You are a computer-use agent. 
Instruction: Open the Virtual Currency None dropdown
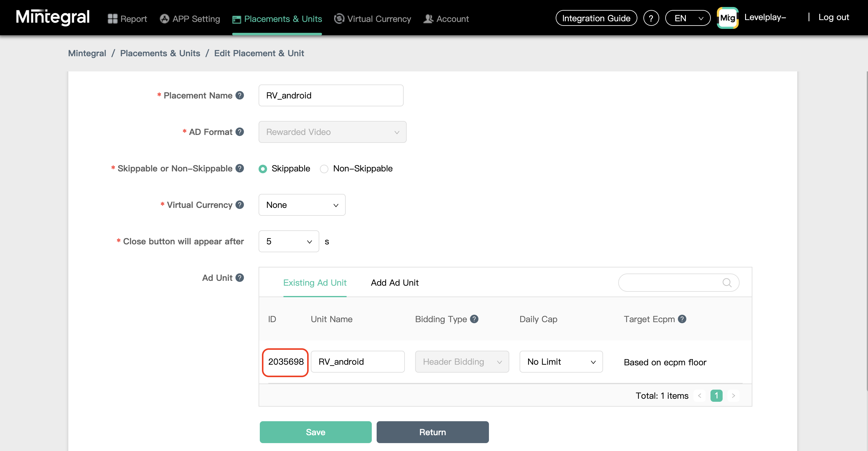pyautogui.click(x=302, y=205)
